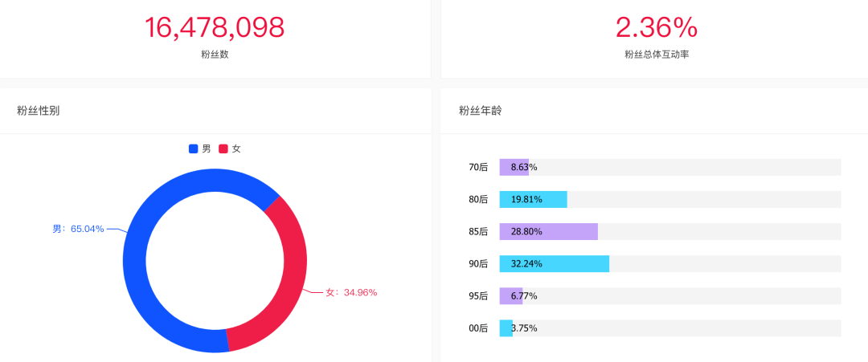Select the 女：34.96% chart label
The width and height of the screenshot is (868, 362).
[351, 292]
